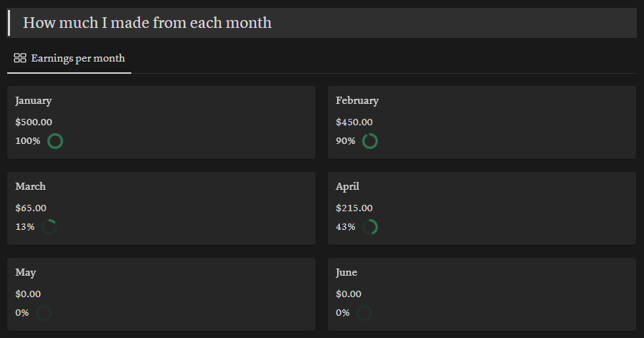The image size is (644, 338).
Task: Open the January card title
Action: (33, 101)
